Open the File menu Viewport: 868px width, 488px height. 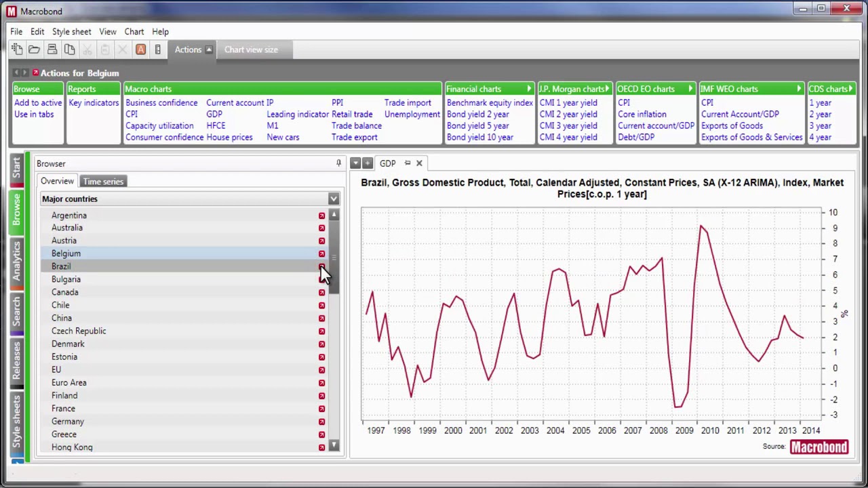pos(16,32)
